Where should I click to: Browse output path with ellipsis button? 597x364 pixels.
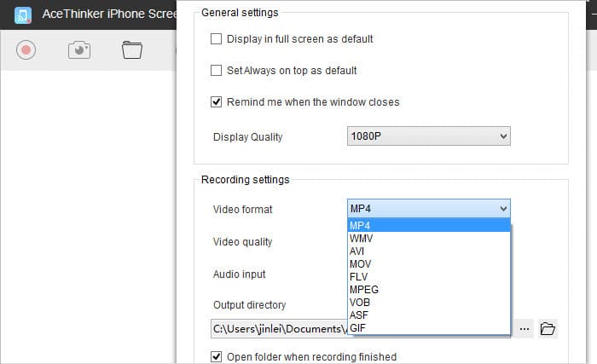pyautogui.click(x=525, y=328)
